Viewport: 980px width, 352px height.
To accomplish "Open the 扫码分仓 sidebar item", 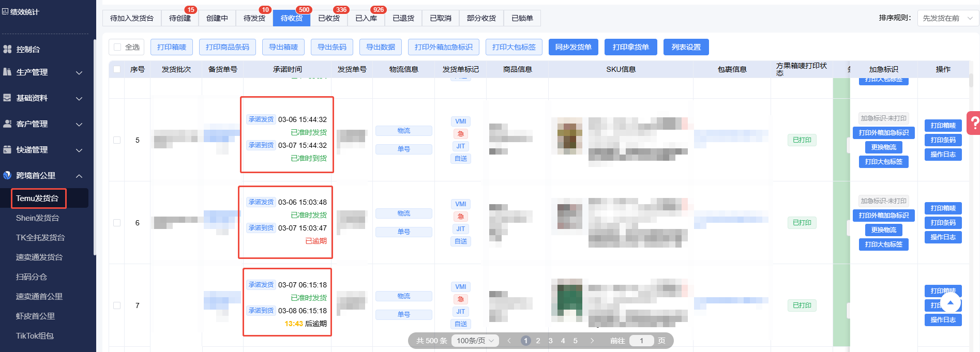I will (x=32, y=277).
